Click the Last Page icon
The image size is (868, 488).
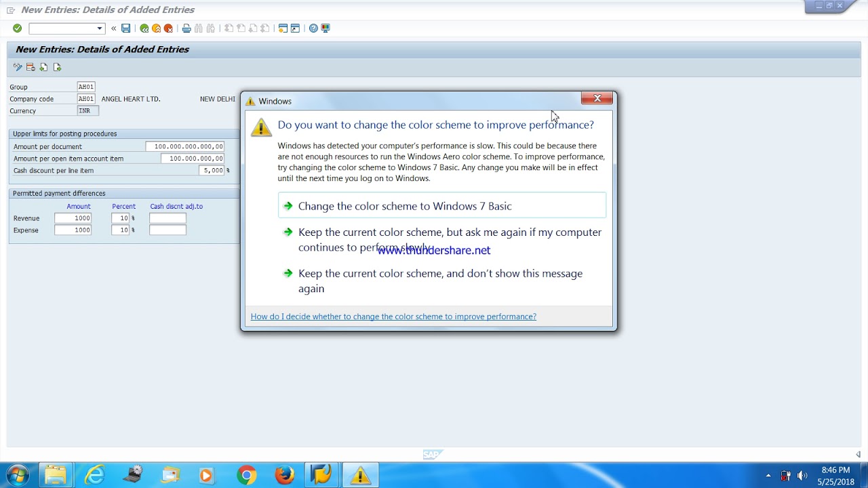pos(265,28)
